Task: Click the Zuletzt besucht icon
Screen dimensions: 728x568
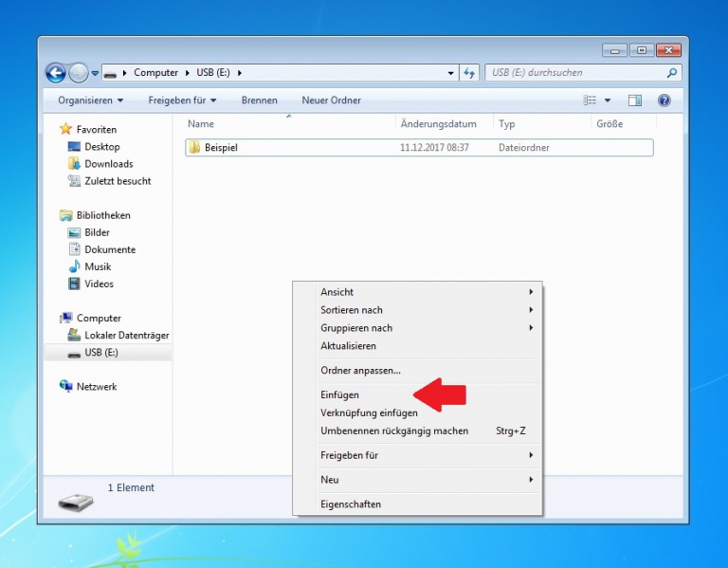Action: (74, 181)
